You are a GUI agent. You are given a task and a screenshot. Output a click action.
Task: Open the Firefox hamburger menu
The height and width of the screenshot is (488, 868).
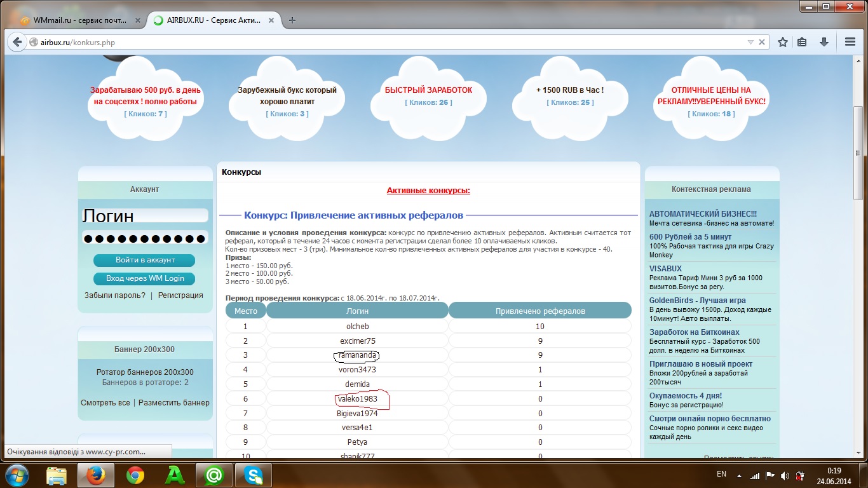point(850,42)
